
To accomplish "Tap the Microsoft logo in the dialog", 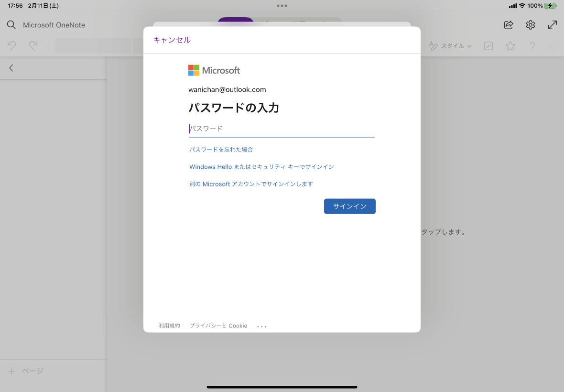I will (214, 70).
